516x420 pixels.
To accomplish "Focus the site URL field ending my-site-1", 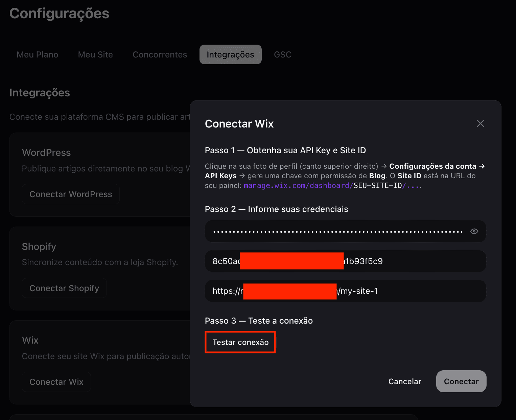I will tap(345, 291).
